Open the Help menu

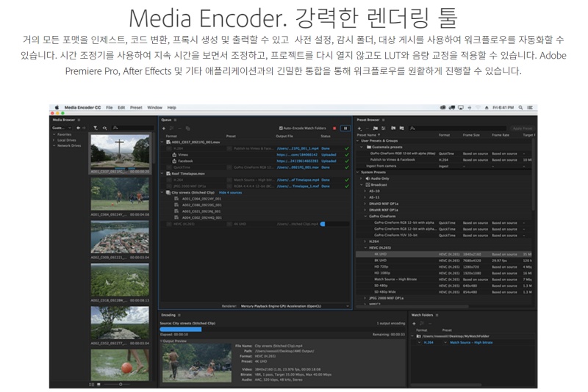[x=172, y=107]
